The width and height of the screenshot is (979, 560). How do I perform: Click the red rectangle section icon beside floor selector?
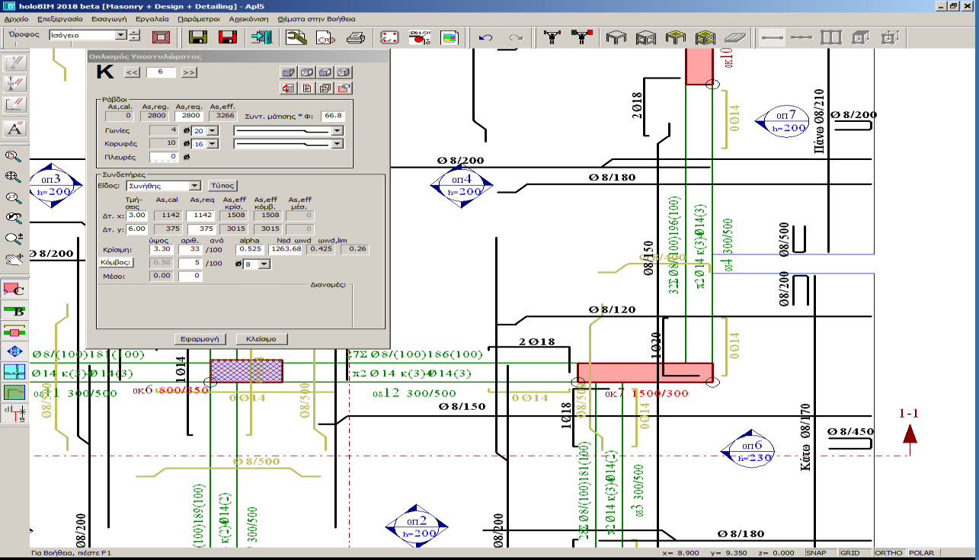pyautogui.click(x=161, y=37)
